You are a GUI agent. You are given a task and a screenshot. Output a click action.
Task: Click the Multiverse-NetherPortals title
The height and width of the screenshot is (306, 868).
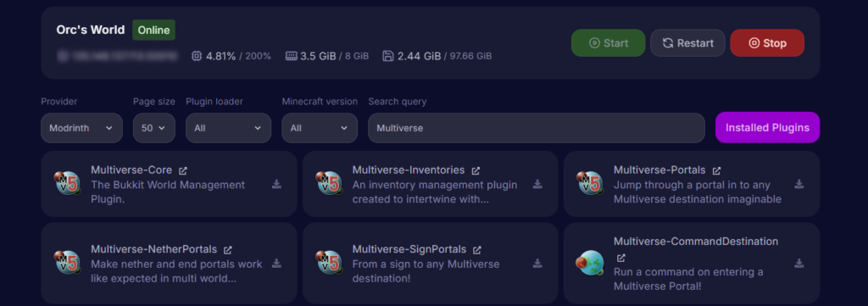tap(154, 249)
